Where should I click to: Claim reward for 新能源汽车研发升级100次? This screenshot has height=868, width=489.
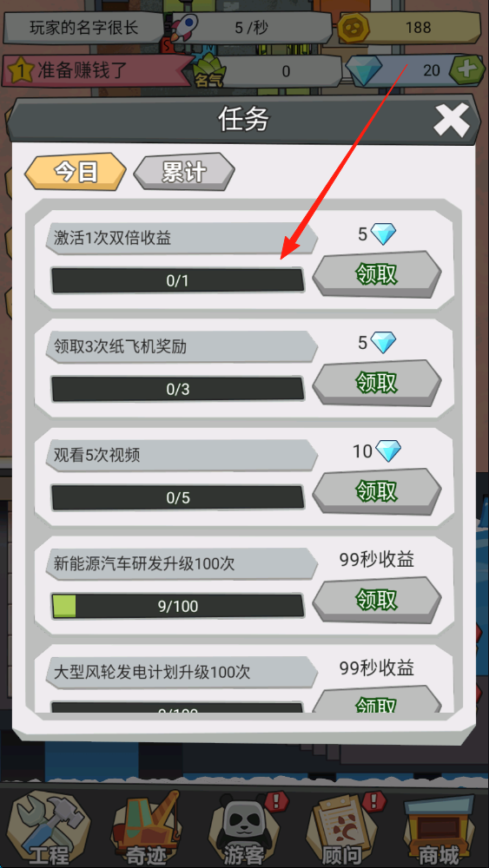coord(377,600)
